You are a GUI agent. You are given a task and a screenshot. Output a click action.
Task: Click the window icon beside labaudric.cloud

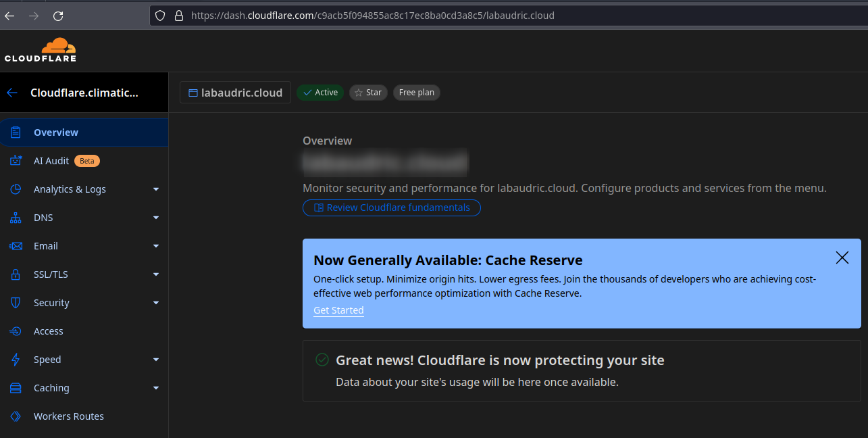coord(193,93)
